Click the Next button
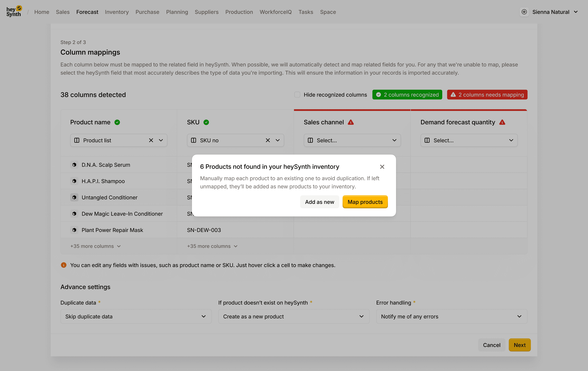The width and height of the screenshot is (588, 371). coord(519,345)
